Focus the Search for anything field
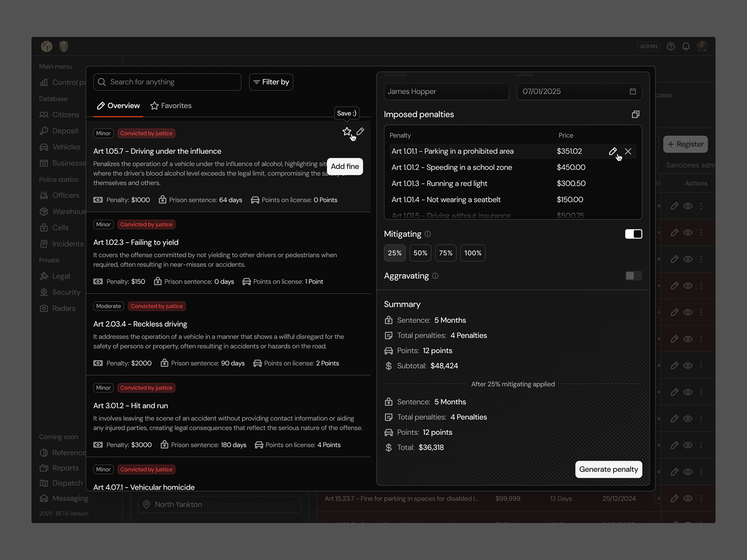Screen dimensions: 747x560 167,82
